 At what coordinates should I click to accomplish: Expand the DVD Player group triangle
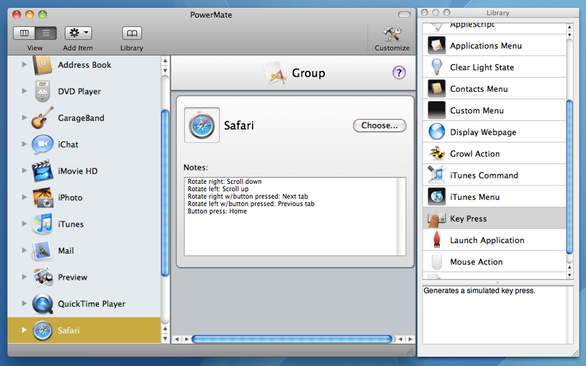24,91
